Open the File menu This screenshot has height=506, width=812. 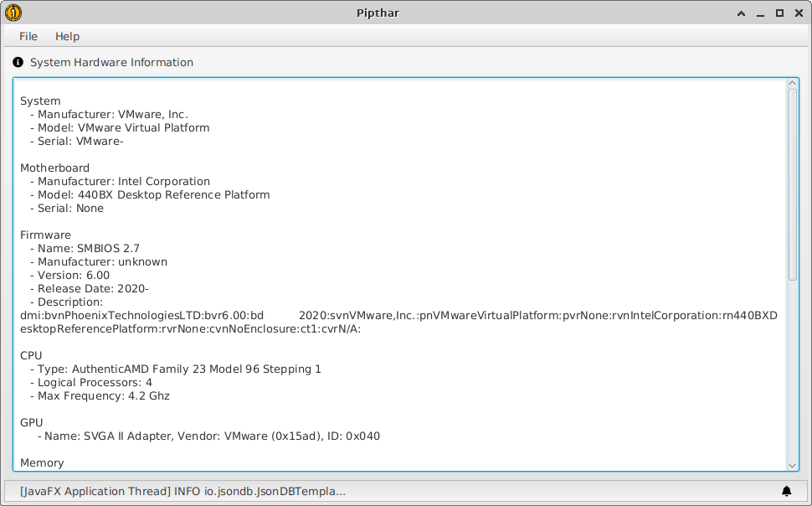28,36
